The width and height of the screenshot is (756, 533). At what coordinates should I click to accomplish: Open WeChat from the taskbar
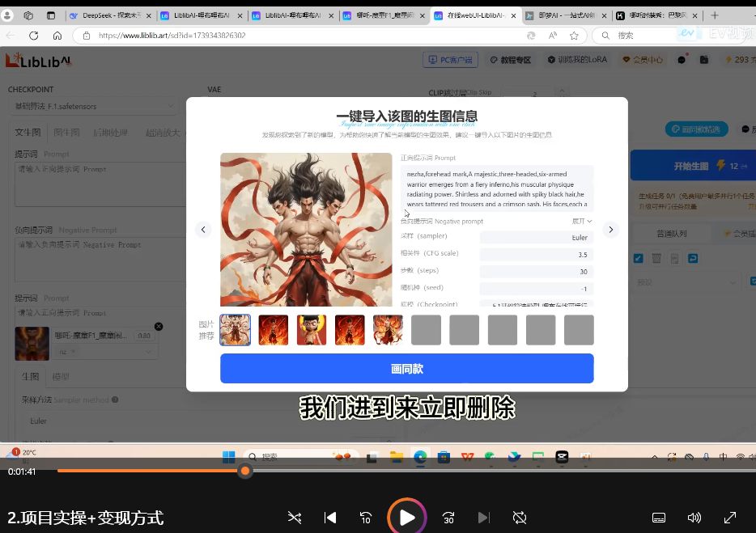pyautogui.click(x=491, y=457)
